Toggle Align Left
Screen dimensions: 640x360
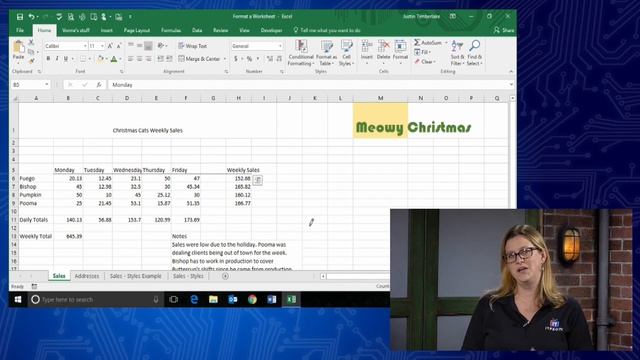[131, 59]
